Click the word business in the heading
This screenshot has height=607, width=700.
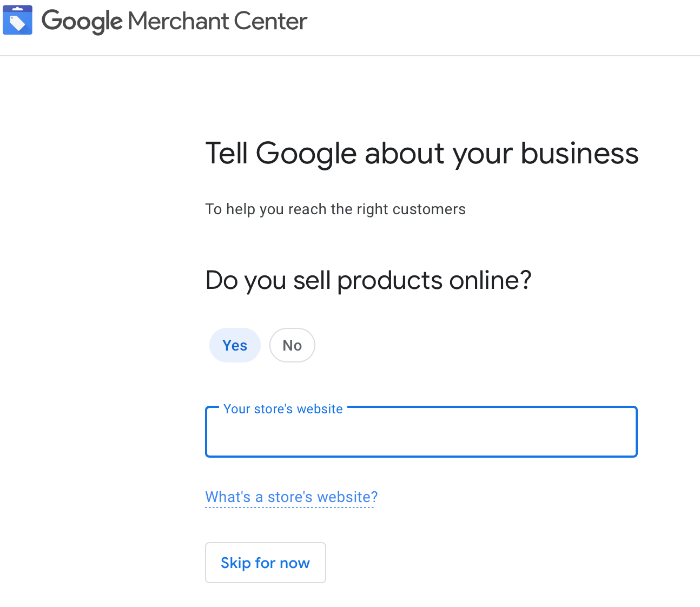(x=579, y=154)
